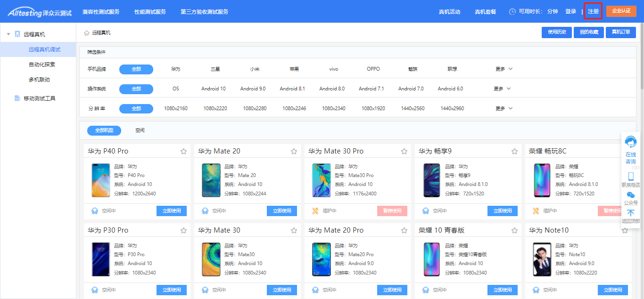This screenshot has height=299, width=644.
Task: Click the 移动测试工具 sidebar icon
Action: point(17,98)
